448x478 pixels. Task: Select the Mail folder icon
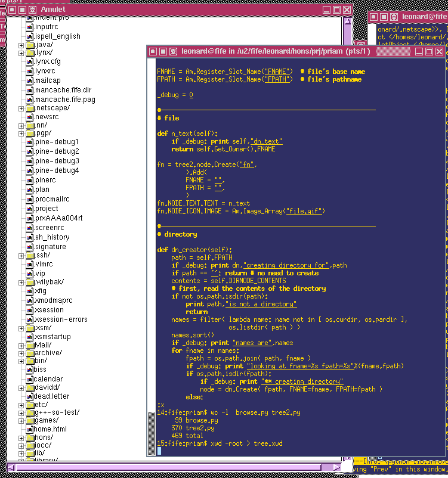click(29, 345)
